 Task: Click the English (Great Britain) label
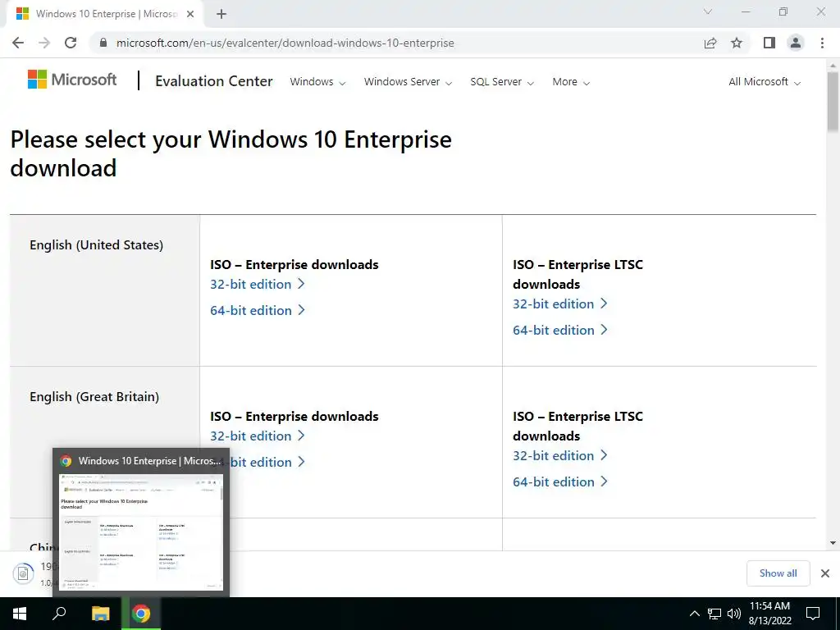pyautogui.click(x=94, y=396)
